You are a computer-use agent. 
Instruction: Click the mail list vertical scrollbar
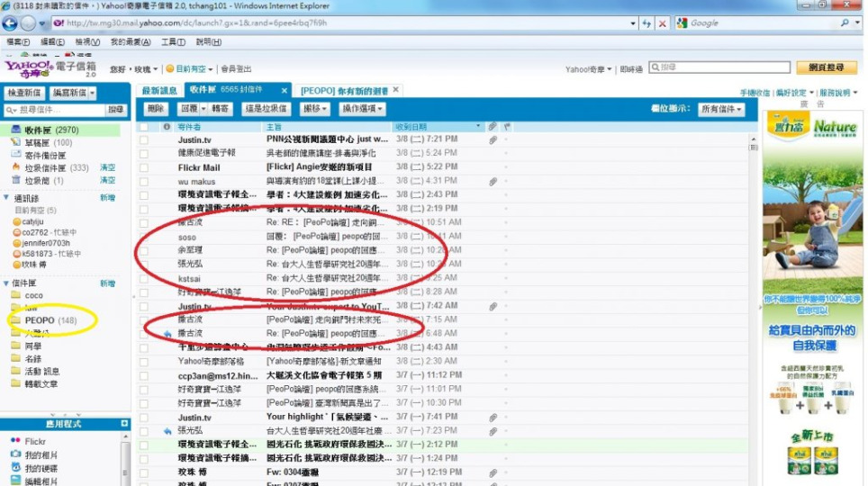tap(753, 310)
